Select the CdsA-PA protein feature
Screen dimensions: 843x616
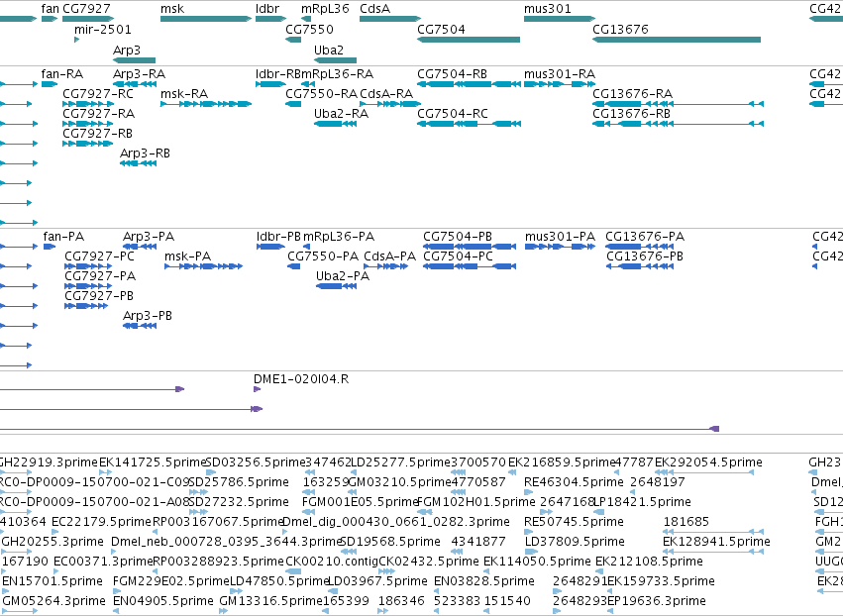[385, 266]
